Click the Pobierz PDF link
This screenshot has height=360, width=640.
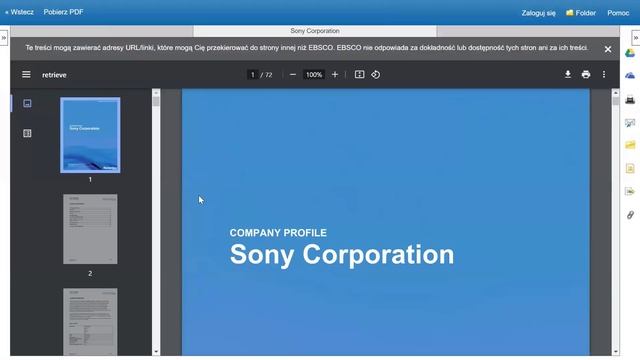(x=63, y=12)
